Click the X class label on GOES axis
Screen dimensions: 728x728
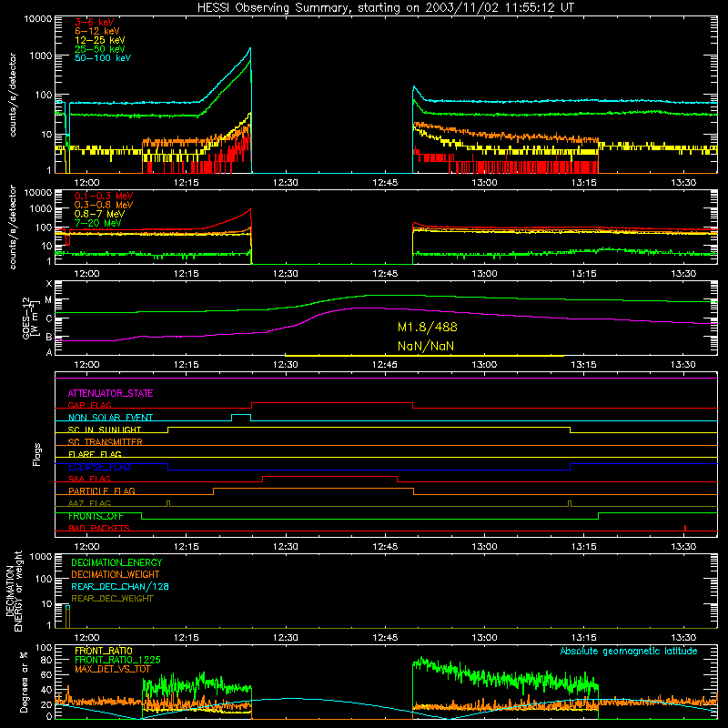point(49,283)
